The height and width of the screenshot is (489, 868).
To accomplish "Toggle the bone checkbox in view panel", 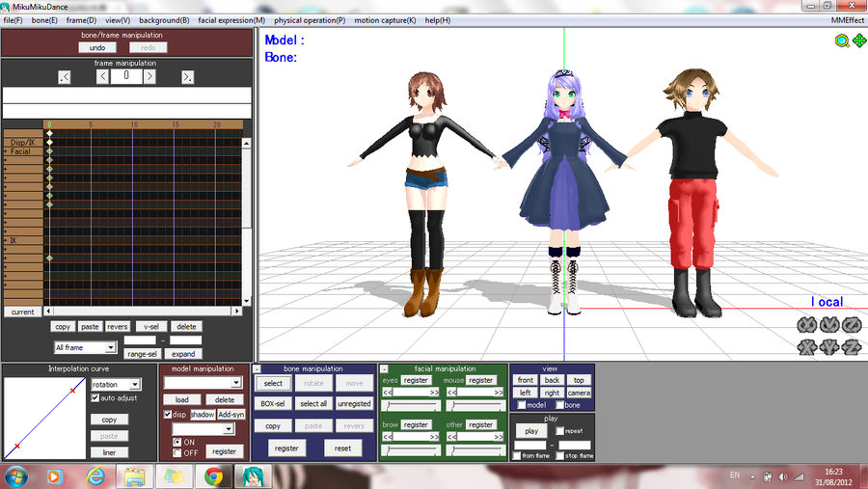I will click(559, 405).
